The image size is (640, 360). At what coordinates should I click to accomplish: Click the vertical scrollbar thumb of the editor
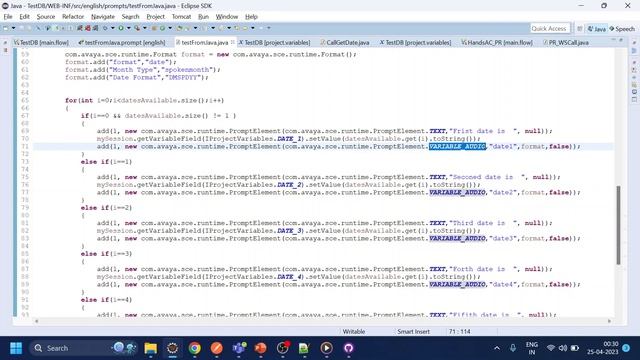tap(618, 225)
